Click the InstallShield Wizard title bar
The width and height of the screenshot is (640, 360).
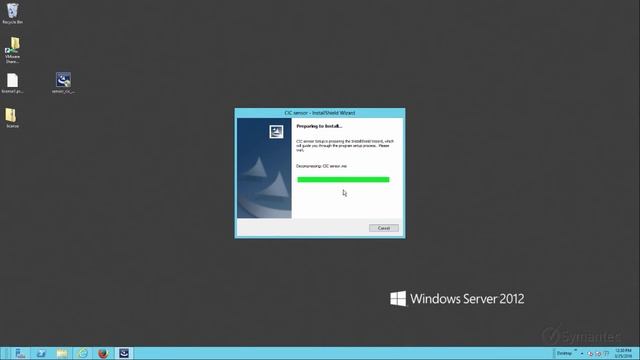pyautogui.click(x=320, y=113)
